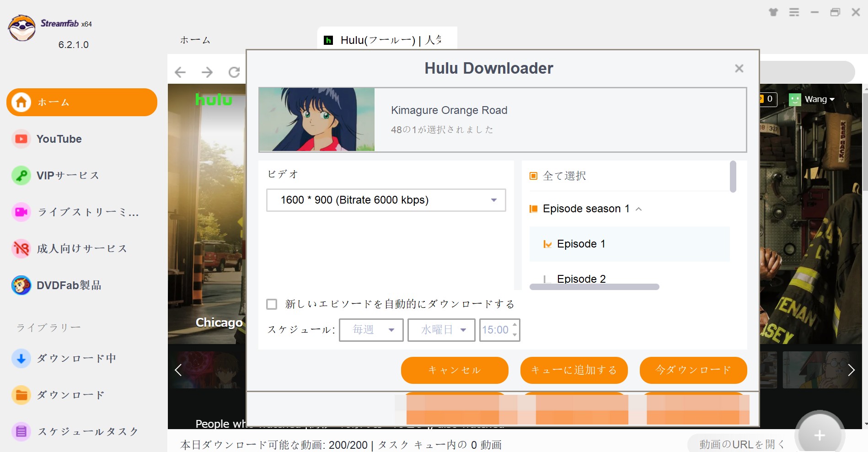The height and width of the screenshot is (452, 868).
Task: Click Download now button
Action: coord(693,370)
